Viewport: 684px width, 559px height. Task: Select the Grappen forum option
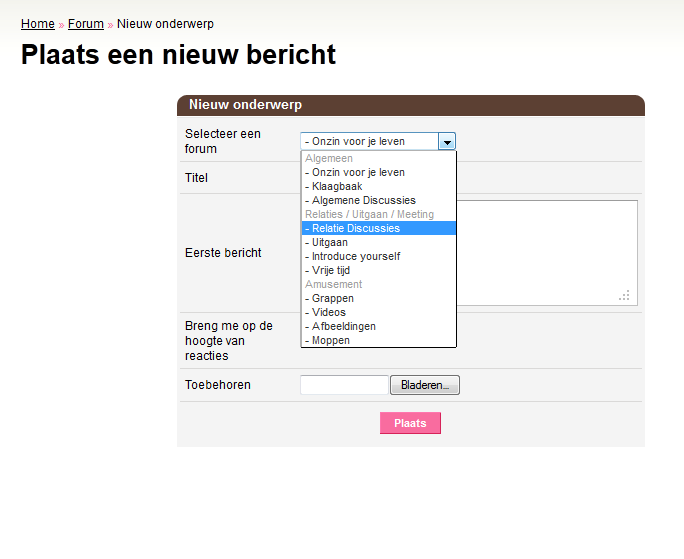point(379,298)
